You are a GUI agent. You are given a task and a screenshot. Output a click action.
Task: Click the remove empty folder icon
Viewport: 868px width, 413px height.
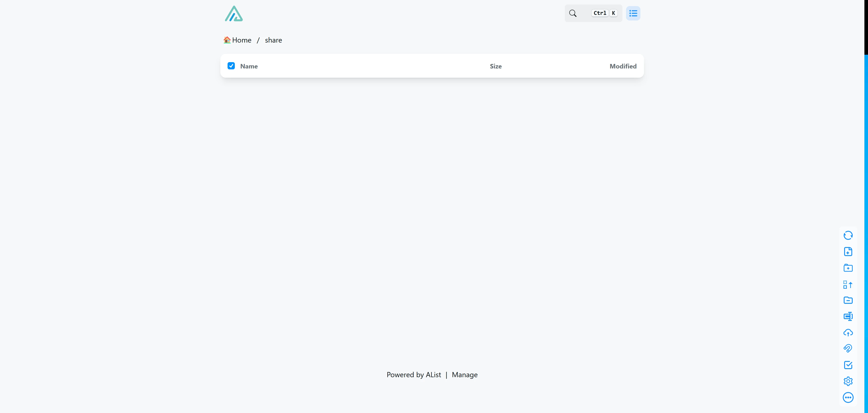point(848,300)
